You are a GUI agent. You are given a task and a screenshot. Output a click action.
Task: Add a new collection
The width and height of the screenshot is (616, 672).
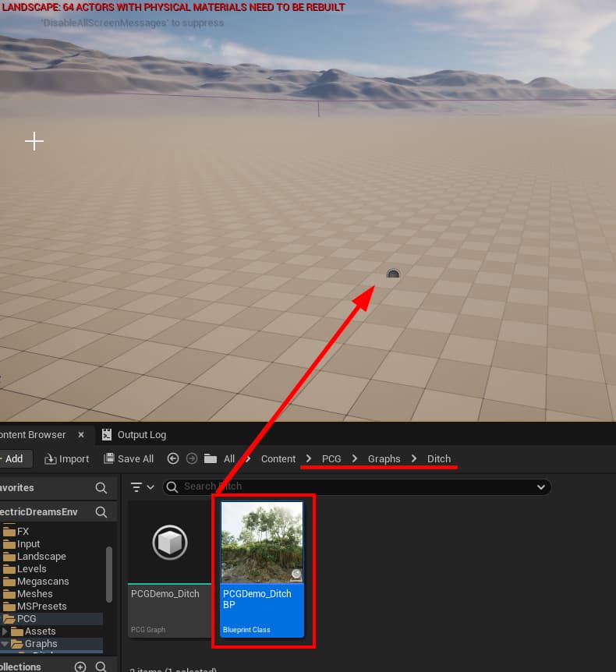click(80, 667)
